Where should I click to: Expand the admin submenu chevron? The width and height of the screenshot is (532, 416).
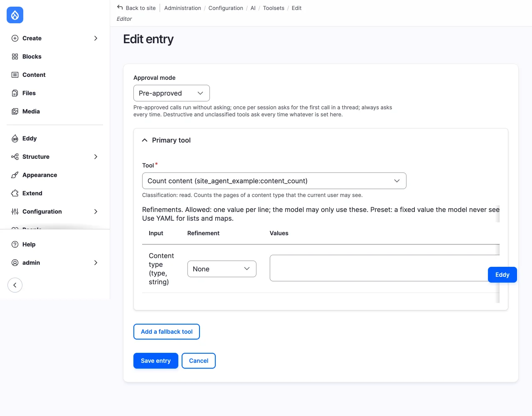(x=96, y=263)
